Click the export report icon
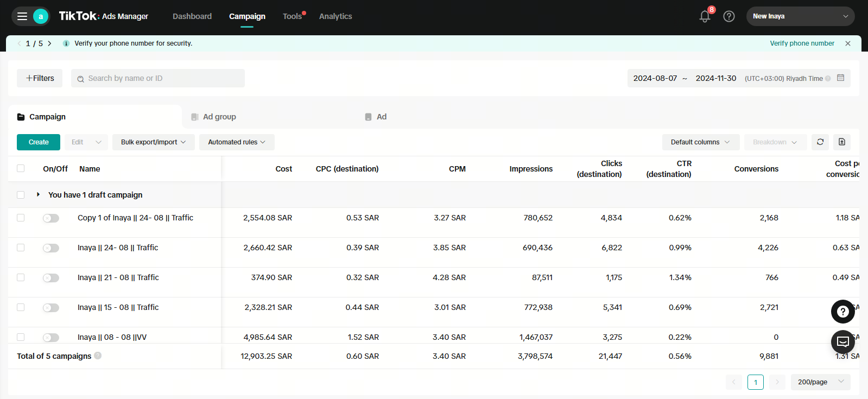The image size is (868, 399). 842,142
